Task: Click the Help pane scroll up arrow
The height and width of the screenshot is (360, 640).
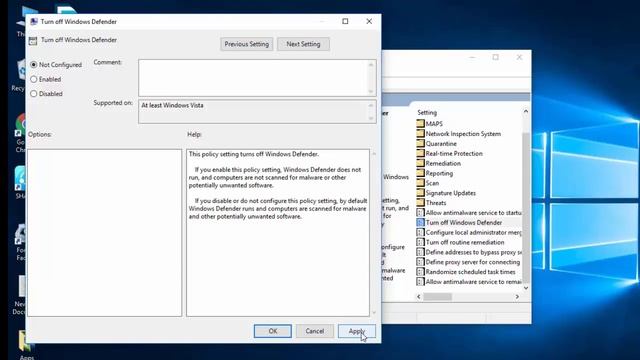Action: (374, 154)
